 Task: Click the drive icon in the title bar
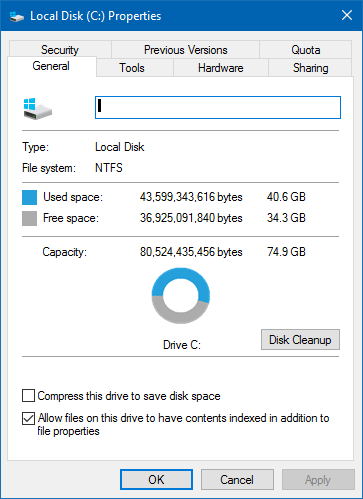(x=17, y=16)
